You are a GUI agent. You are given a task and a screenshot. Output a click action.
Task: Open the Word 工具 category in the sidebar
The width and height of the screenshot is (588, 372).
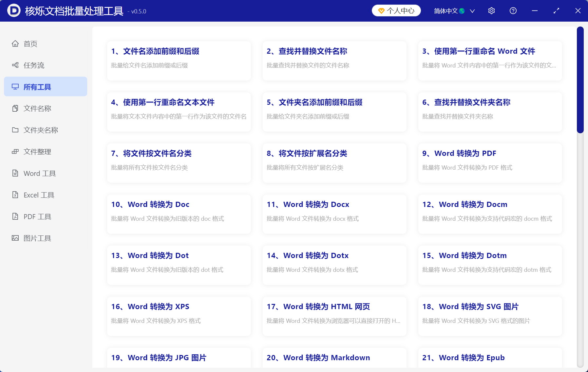[x=39, y=173]
